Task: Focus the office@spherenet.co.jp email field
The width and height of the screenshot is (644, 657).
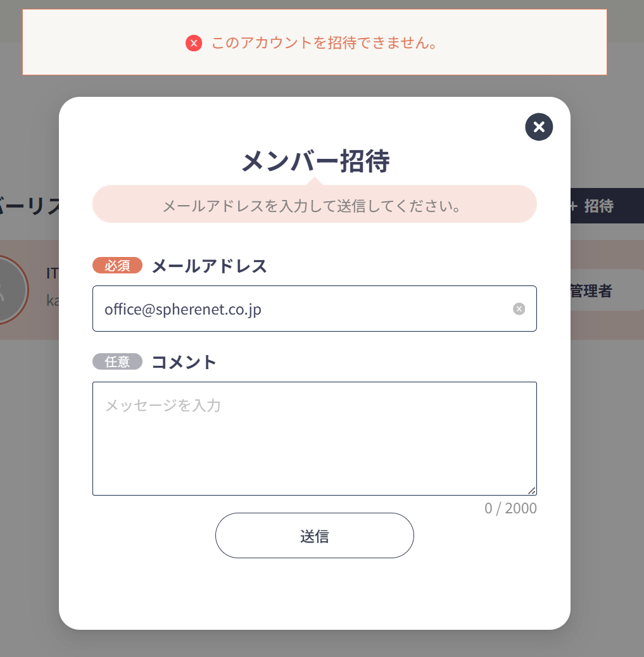Action: [x=315, y=309]
